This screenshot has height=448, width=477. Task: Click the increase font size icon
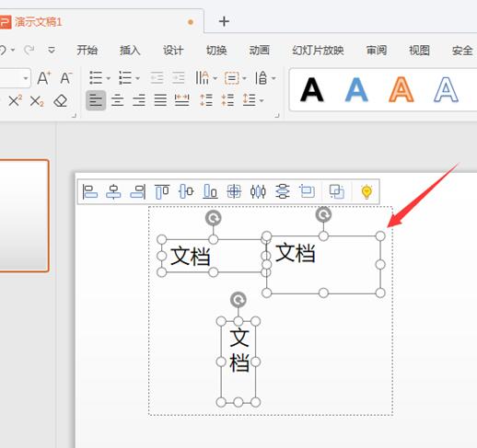(x=44, y=78)
